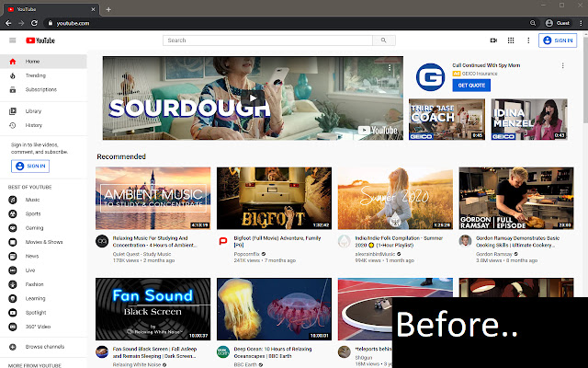This screenshot has width=588, height=368.
Task: Open the hamburger guide menu
Action: (x=12, y=40)
